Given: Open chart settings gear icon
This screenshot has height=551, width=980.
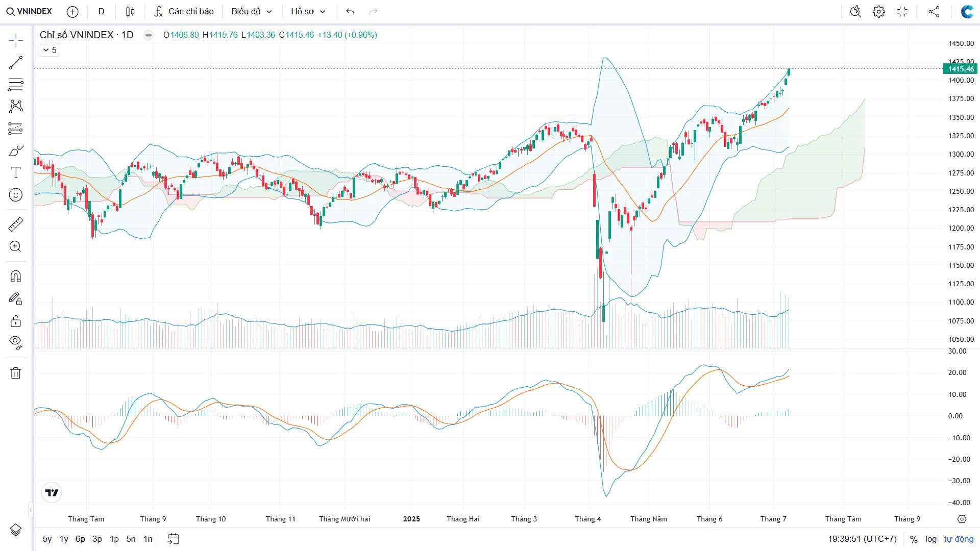Looking at the screenshot, I should 878,11.
